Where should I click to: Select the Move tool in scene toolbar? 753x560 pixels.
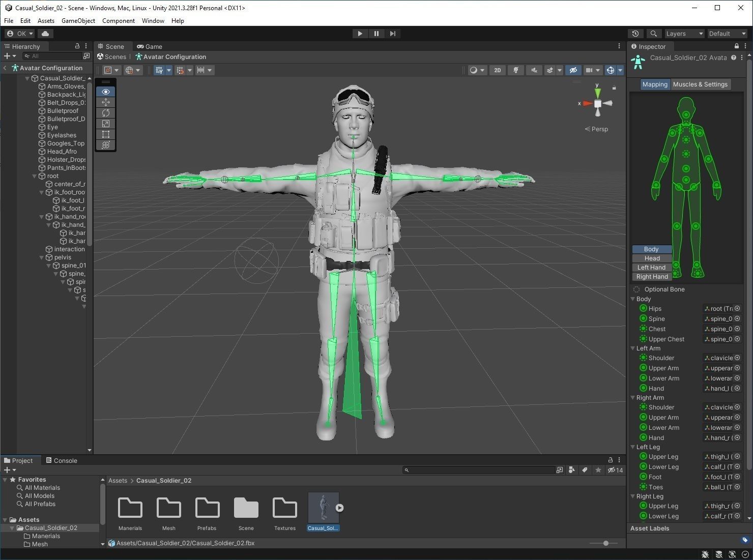(x=106, y=102)
